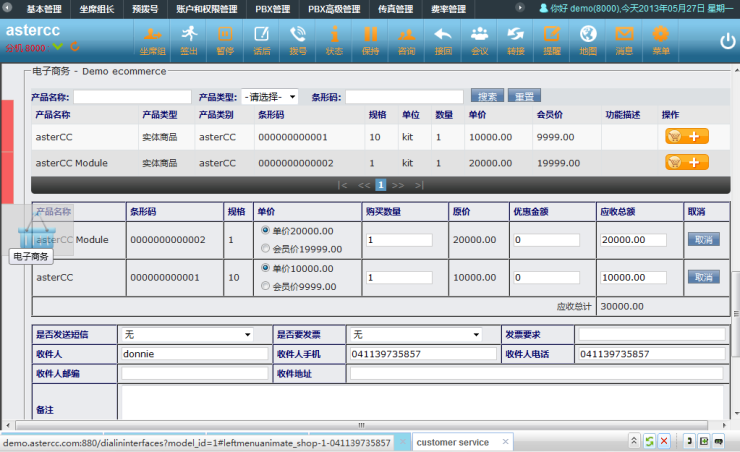Click the 产品名称 search input field
This screenshot has width=740, height=452.
pyautogui.click(x=131, y=97)
